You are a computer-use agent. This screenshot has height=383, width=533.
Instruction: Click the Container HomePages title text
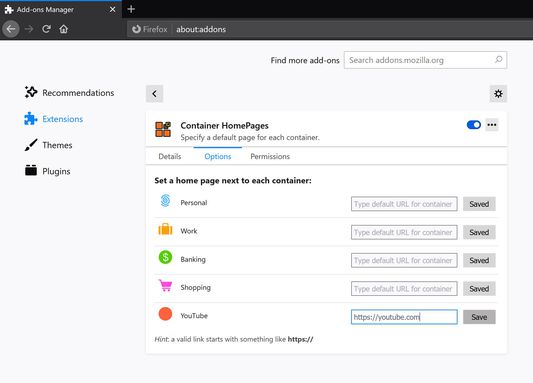pos(224,126)
